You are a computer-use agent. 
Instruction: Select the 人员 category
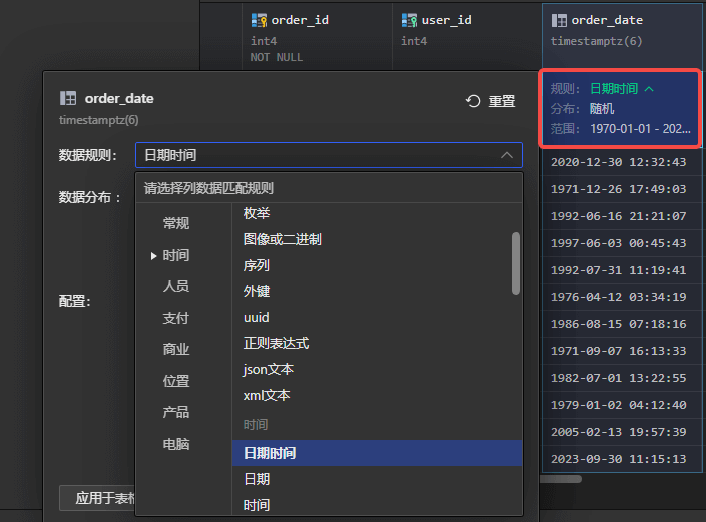[x=176, y=286]
